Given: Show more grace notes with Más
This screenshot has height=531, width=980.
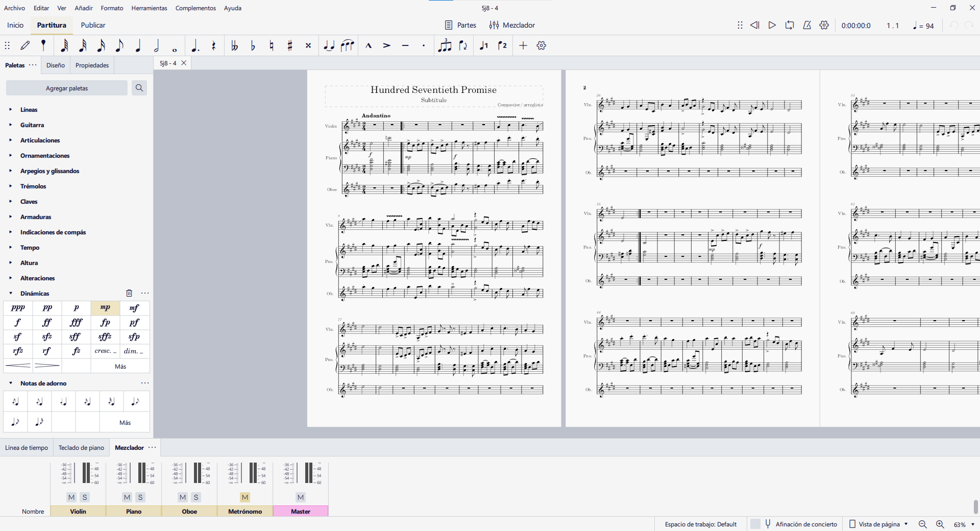Looking at the screenshot, I should 125,422.
